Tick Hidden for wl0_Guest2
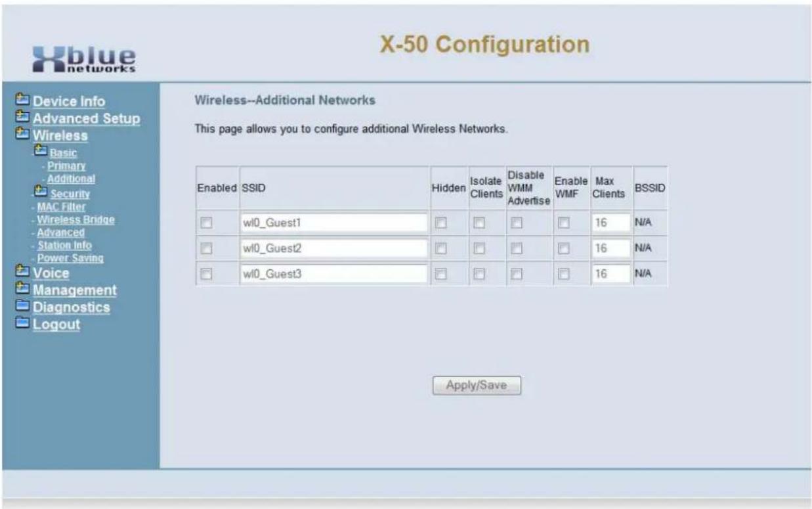The height and width of the screenshot is (509, 812). [x=442, y=249]
